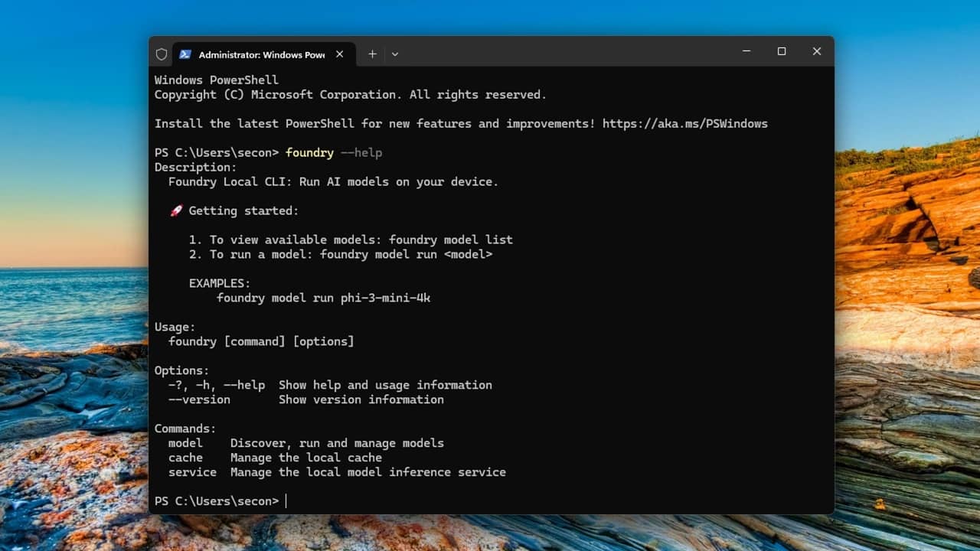Click the shield icon in the title bar

coord(162,54)
